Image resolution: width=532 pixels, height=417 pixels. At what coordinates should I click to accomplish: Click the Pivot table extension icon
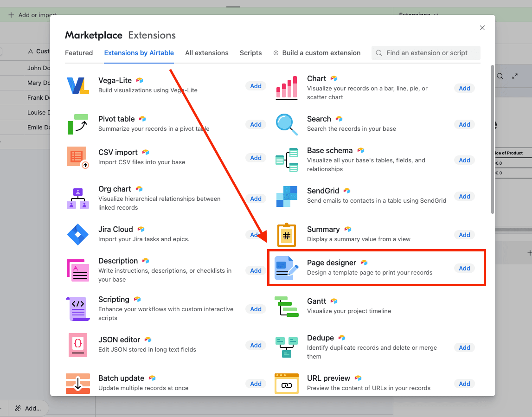coord(77,123)
